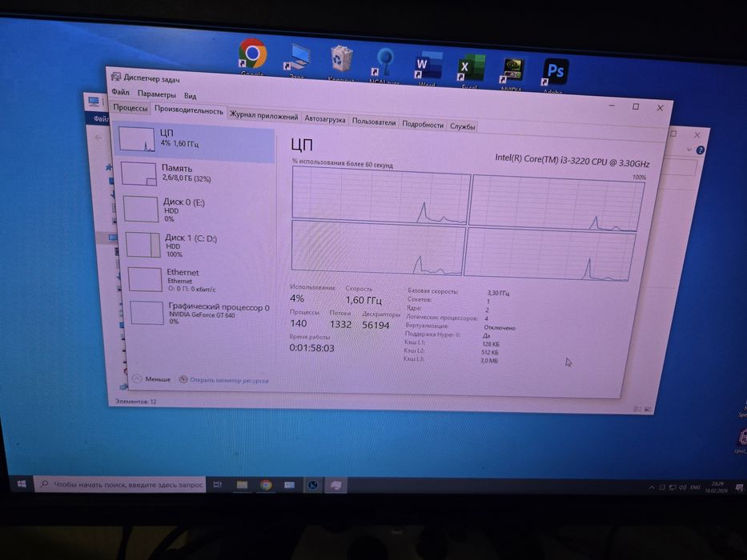Select Ethernet in the sidebar
Viewport: 747px width, 560px height.
click(x=202, y=279)
